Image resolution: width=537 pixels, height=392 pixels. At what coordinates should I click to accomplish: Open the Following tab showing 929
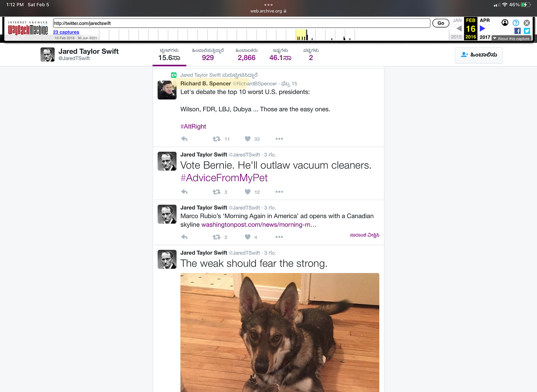[x=208, y=55]
